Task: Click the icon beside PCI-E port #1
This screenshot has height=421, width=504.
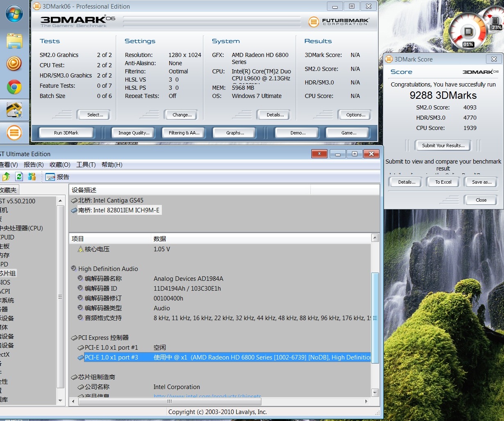Action: pos(81,348)
